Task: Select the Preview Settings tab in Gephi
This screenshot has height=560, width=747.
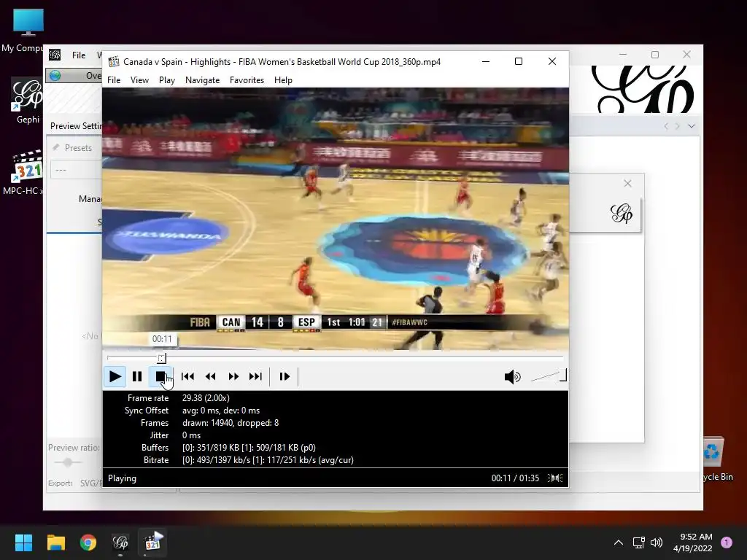Action: (75, 125)
